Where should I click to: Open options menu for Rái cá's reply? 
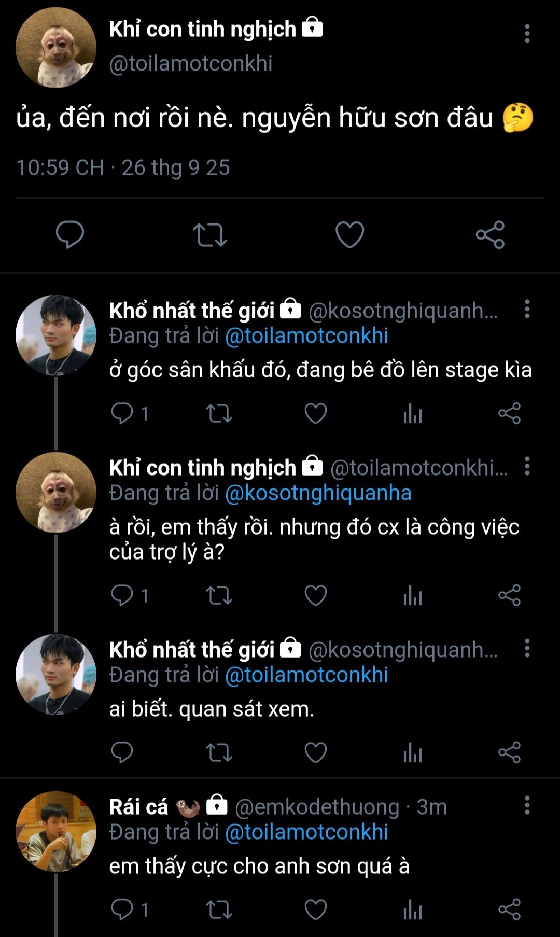click(527, 805)
